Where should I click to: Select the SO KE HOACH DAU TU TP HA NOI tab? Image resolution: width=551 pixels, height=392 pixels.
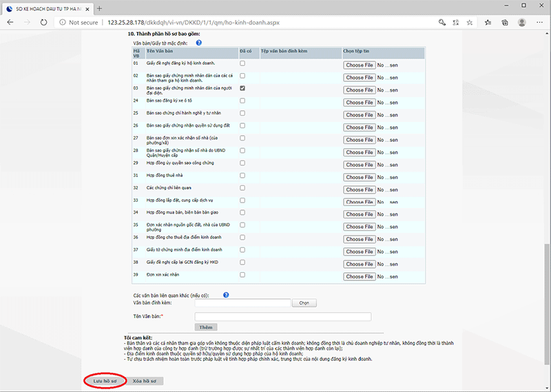48,9
